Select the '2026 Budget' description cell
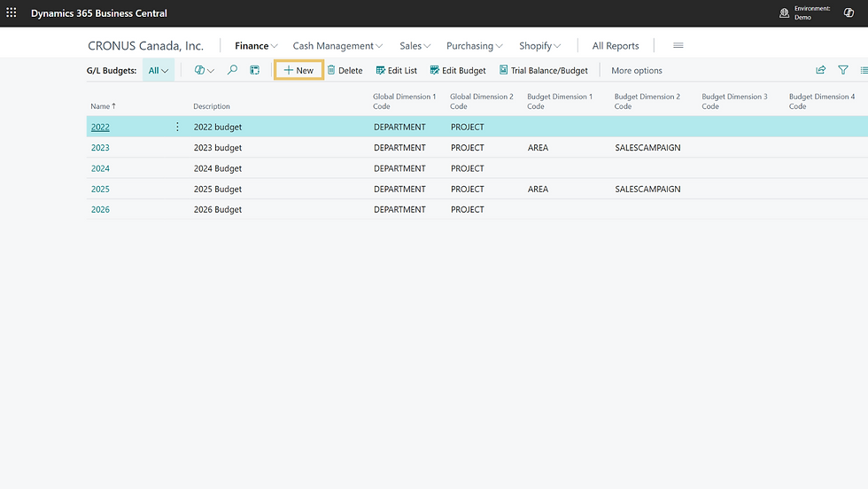 218,209
